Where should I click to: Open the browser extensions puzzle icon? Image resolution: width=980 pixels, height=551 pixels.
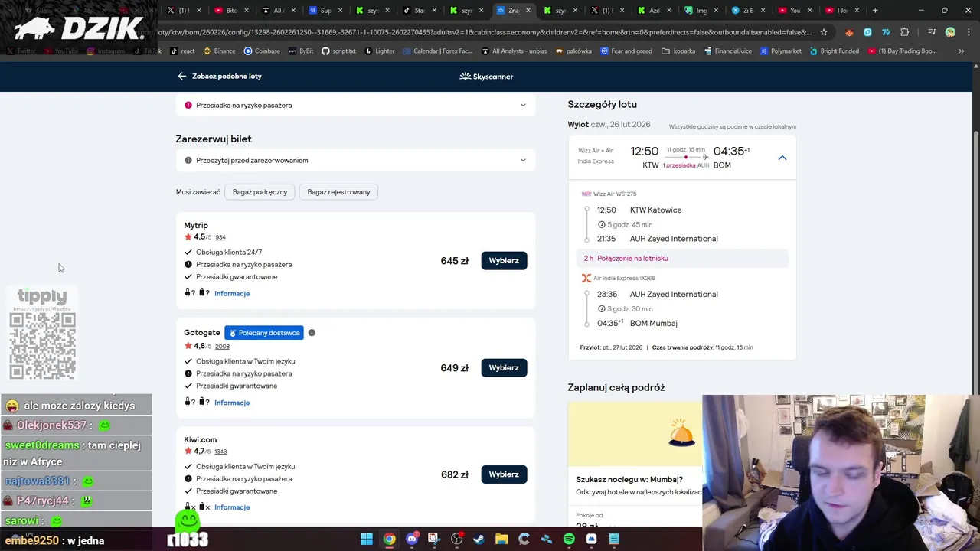[x=905, y=32]
